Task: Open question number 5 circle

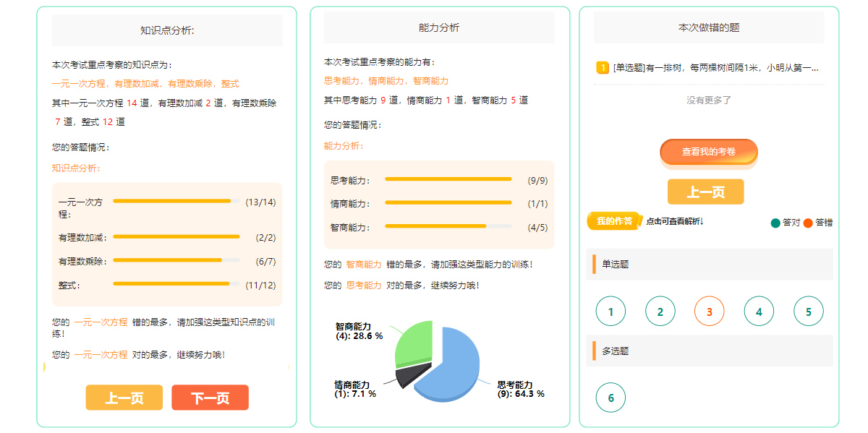Action: tap(808, 312)
